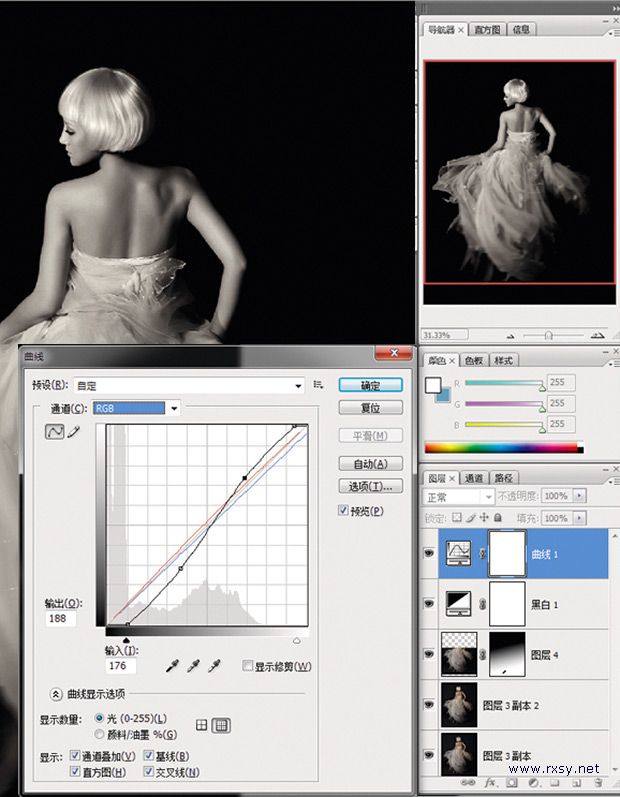Add a layer mask icon
Image resolution: width=620 pixels, height=797 pixels.
tap(512, 783)
